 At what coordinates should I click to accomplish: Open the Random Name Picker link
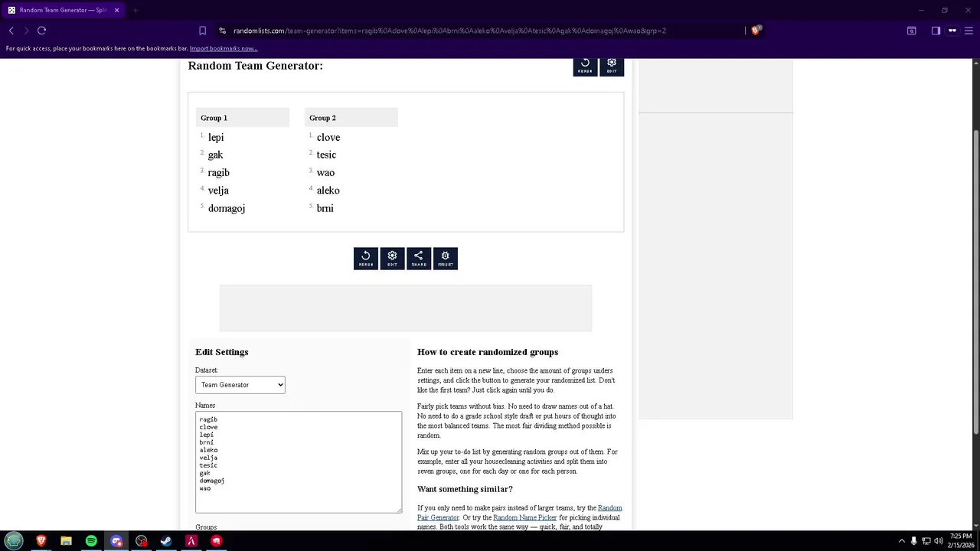click(x=525, y=517)
